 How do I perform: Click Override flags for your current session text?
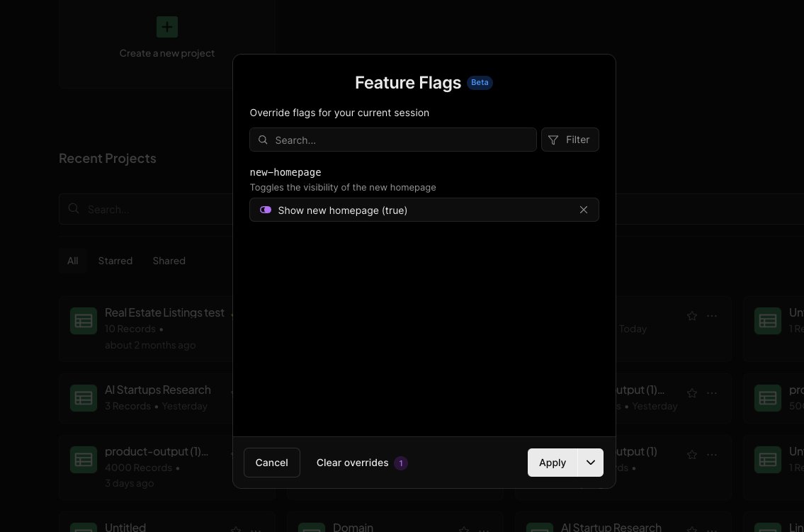[x=339, y=113]
